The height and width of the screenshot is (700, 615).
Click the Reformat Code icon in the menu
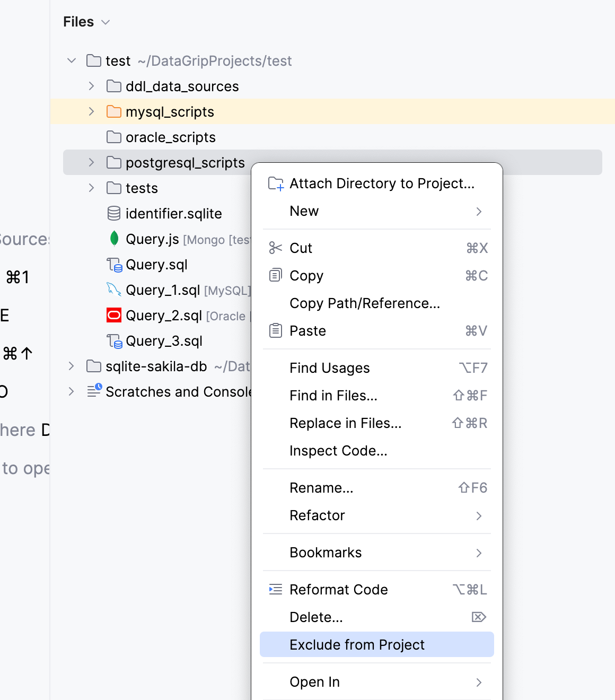[x=275, y=589]
